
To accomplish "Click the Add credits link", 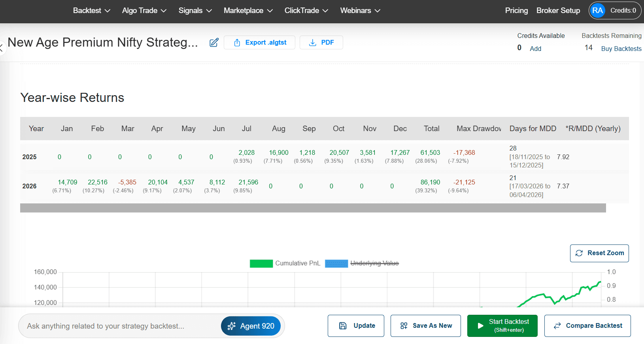I will (535, 49).
